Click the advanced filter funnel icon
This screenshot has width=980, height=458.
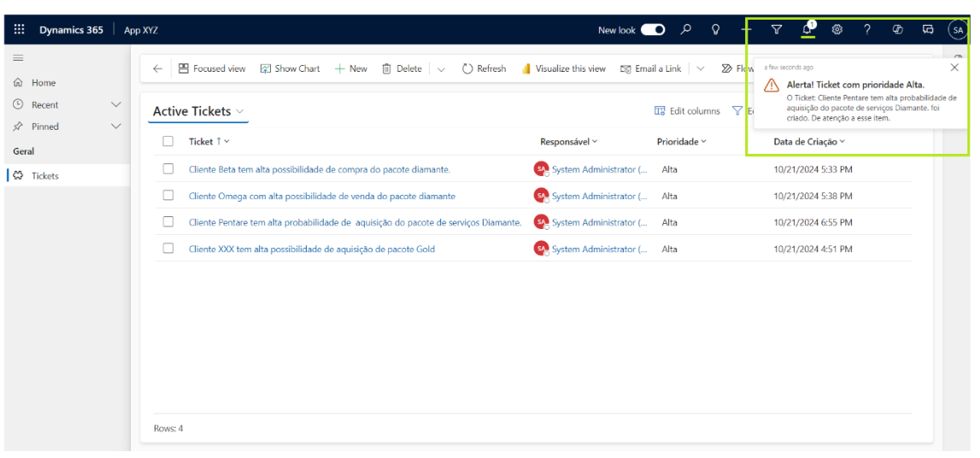coord(777,30)
